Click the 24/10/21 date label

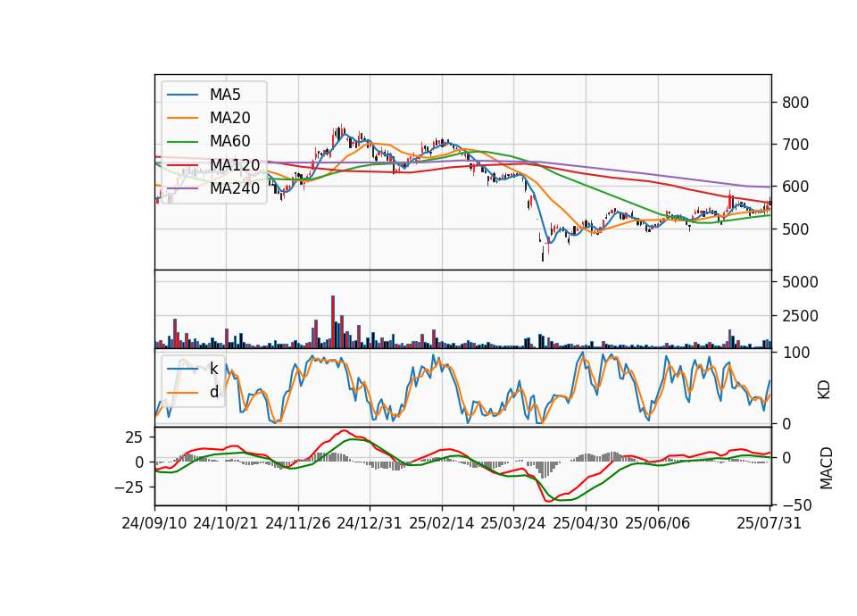225,523
